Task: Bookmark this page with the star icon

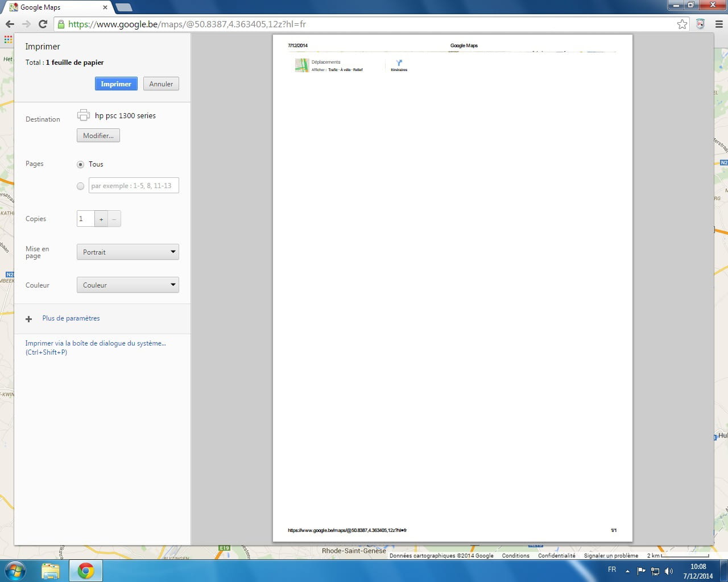Action: 682,24
